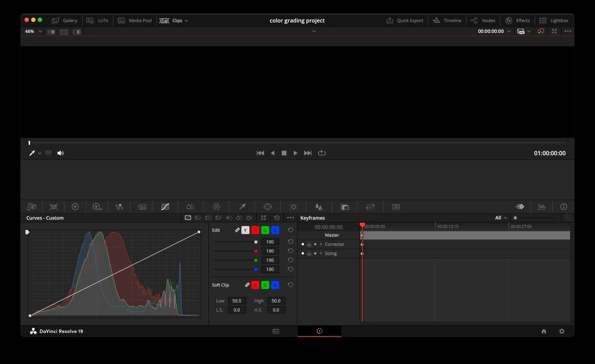595x364 pixels.
Task: Open the Power Window palette
Action: [266, 207]
